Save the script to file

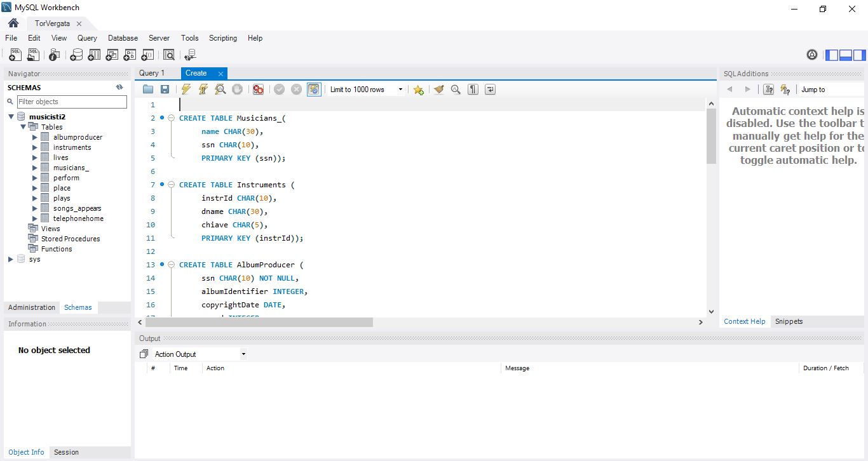tap(165, 89)
